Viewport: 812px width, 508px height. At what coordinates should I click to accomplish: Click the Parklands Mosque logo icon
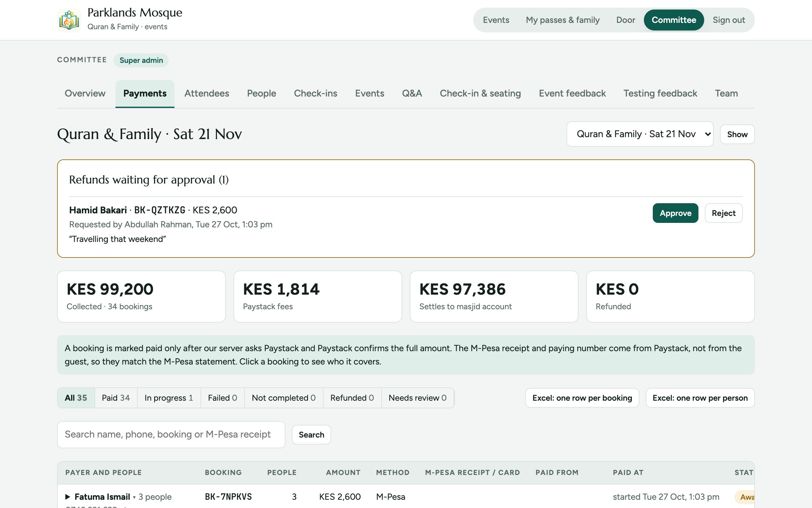(69, 20)
